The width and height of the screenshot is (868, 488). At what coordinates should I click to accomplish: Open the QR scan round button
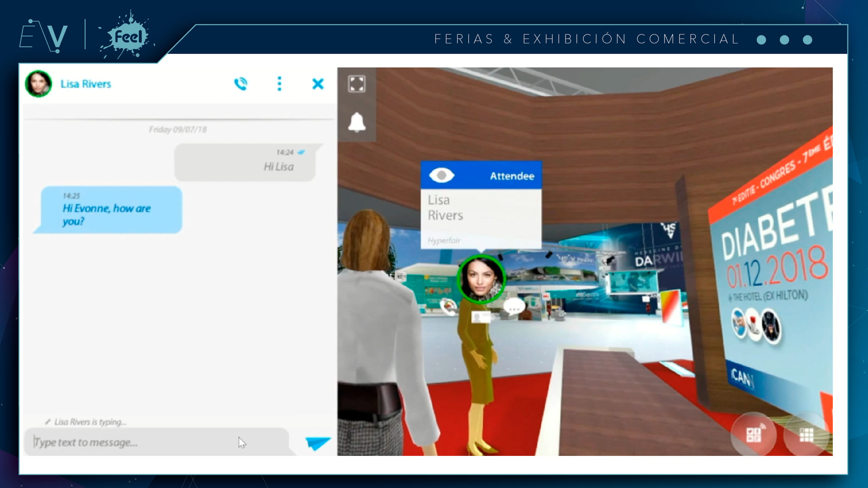point(754,435)
